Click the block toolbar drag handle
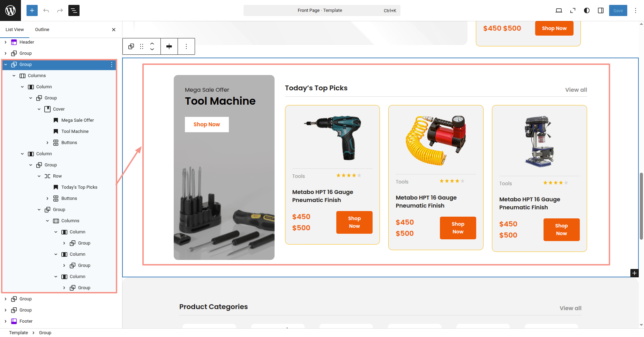The width and height of the screenshot is (644, 337). [x=142, y=46]
